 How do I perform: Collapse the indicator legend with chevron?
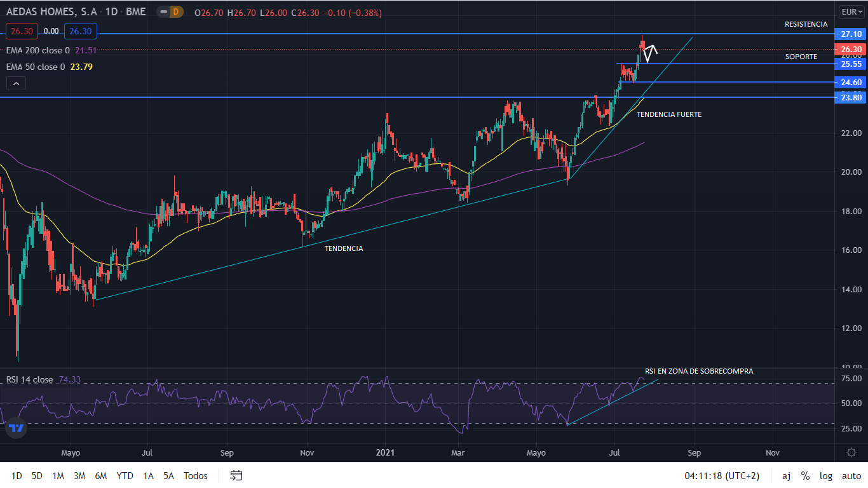point(17,83)
